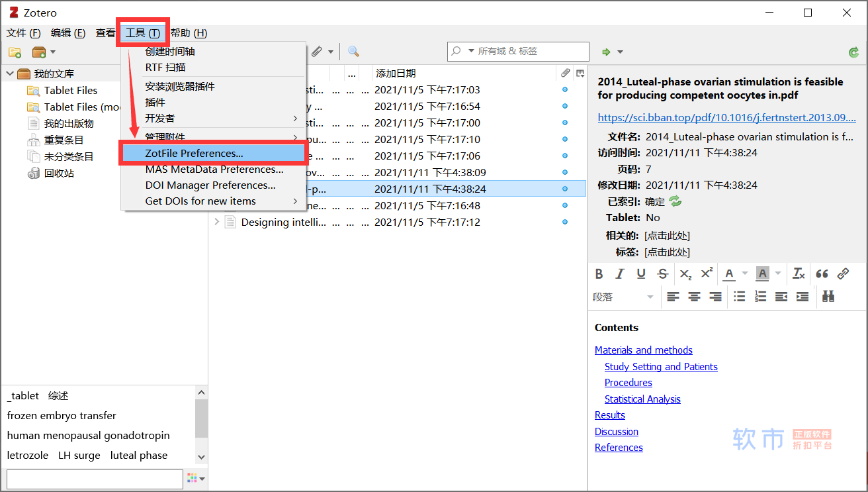Apply subscript formatting in note editor

[x=685, y=273]
